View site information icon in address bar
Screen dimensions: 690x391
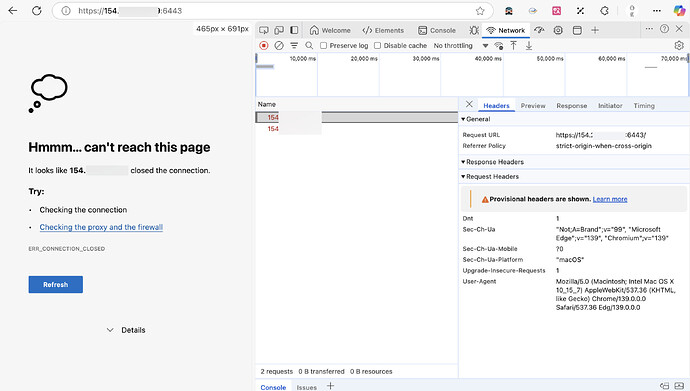click(66, 11)
